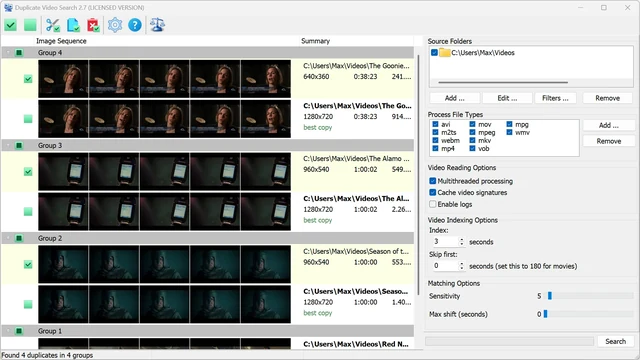The image size is (640, 360).
Task: Click the balance scales compare icon
Action: click(x=157, y=25)
